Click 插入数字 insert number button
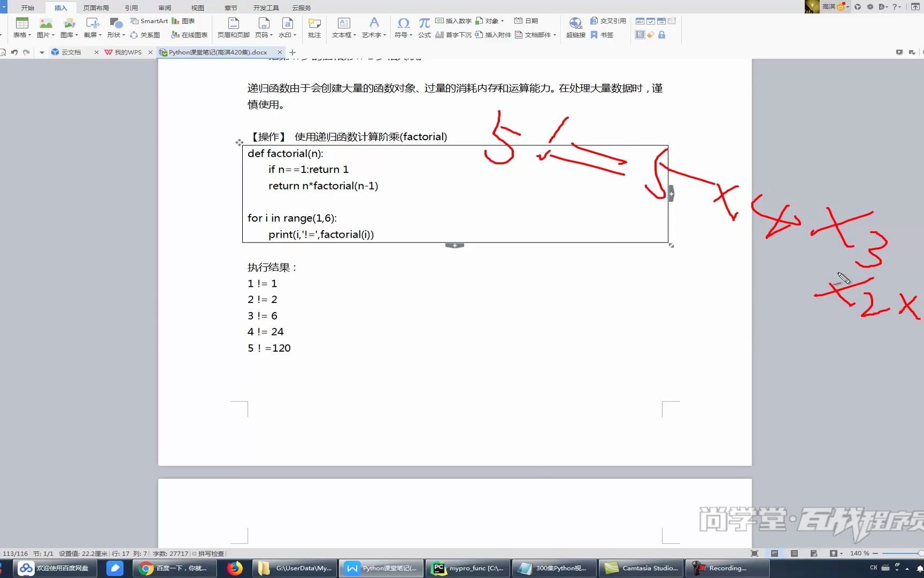This screenshot has width=924, height=578. tap(453, 21)
